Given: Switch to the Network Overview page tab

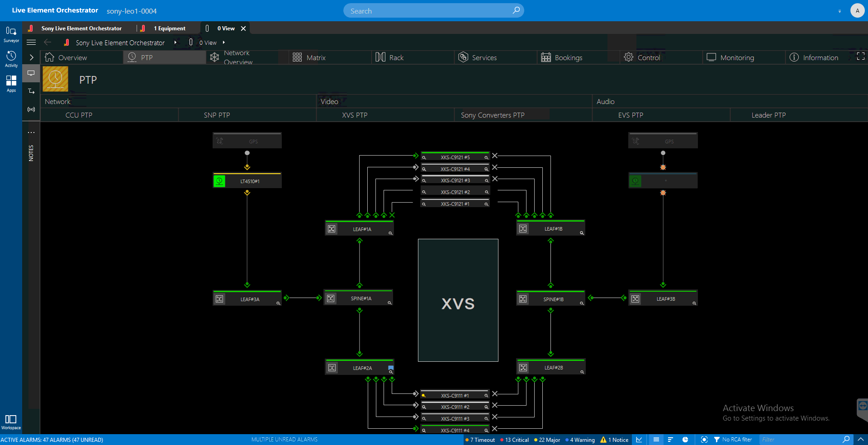Looking at the screenshot, I should 247,57.
